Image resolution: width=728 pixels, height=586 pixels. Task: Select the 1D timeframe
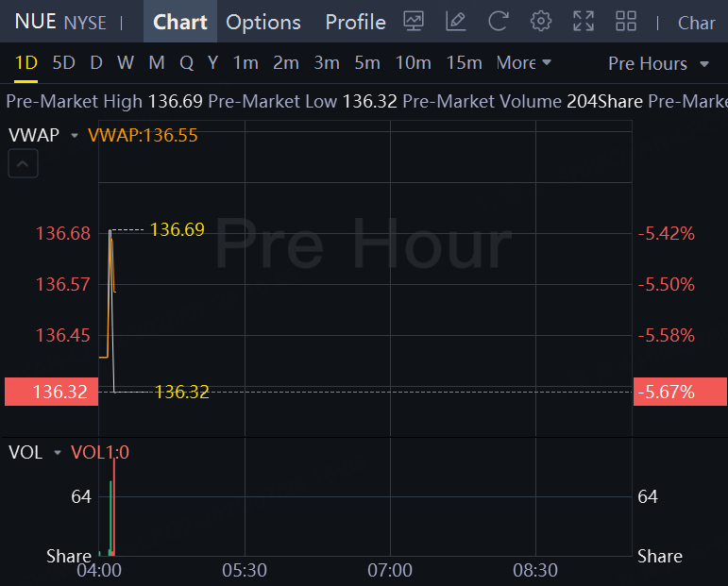[25, 63]
